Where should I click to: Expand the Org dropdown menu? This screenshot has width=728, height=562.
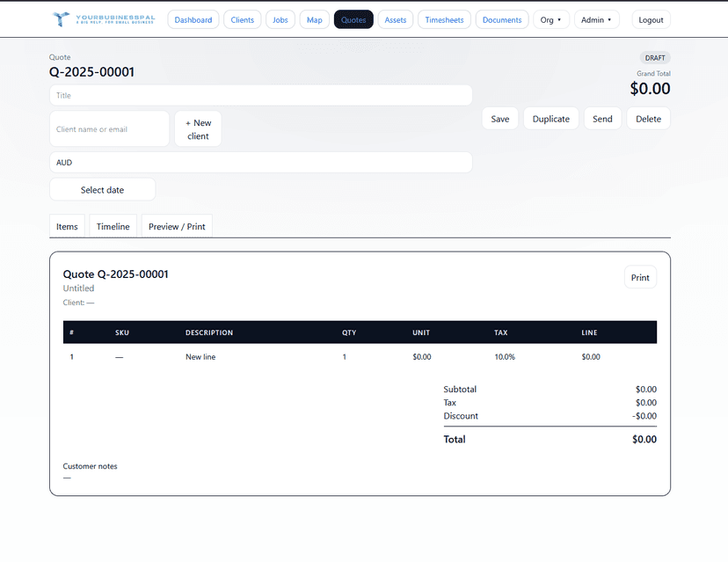tap(550, 19)
